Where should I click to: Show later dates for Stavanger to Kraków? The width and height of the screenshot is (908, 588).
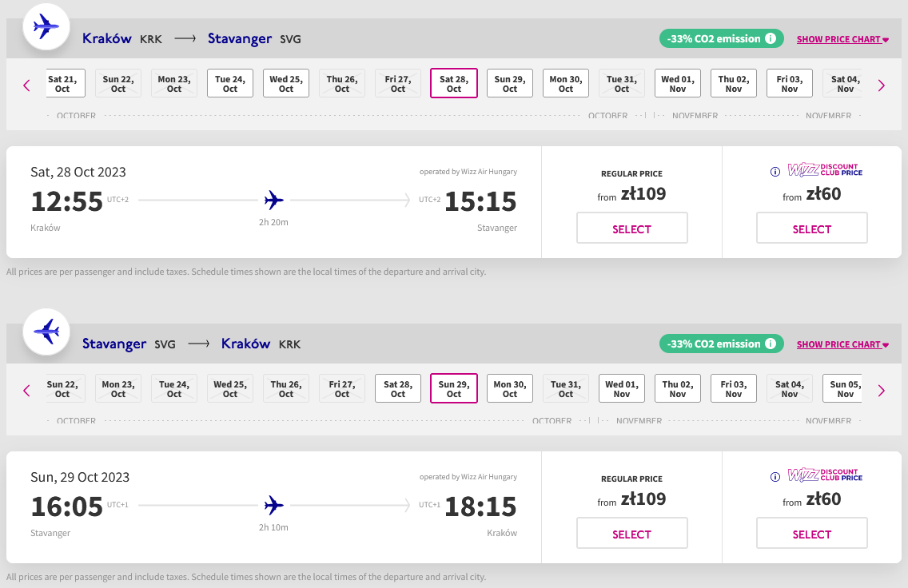pyautogui.click(x=882, y=391)
